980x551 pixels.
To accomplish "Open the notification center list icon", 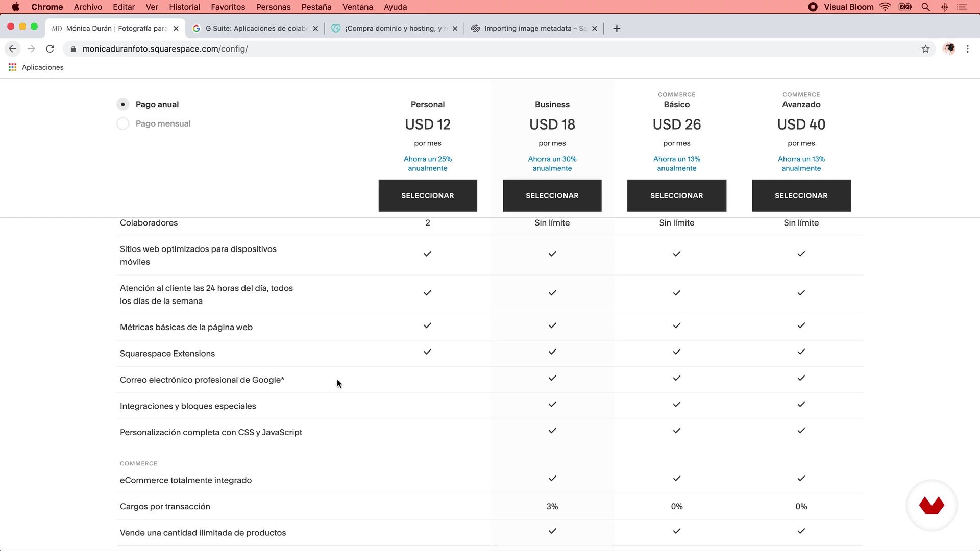I will (962, 7).
